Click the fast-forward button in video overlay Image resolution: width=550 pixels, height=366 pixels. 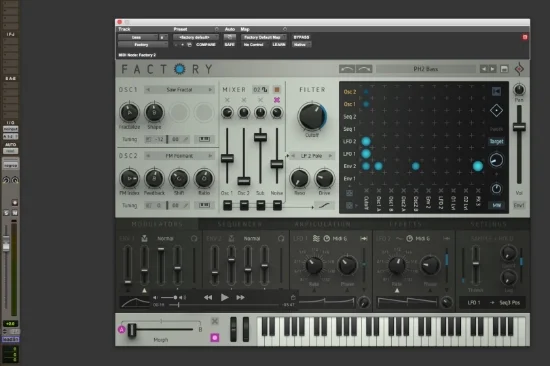tap(241, 298)
